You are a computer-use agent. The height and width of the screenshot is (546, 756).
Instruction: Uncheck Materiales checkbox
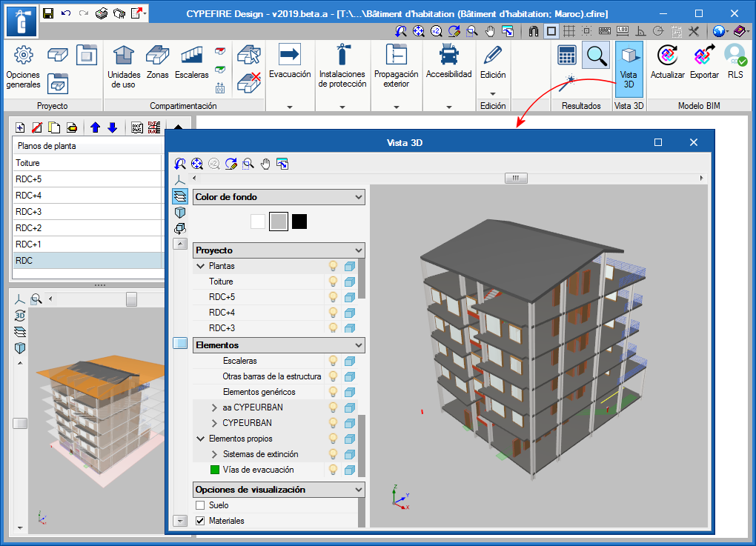pyautogui.click(x=200, y=521)
